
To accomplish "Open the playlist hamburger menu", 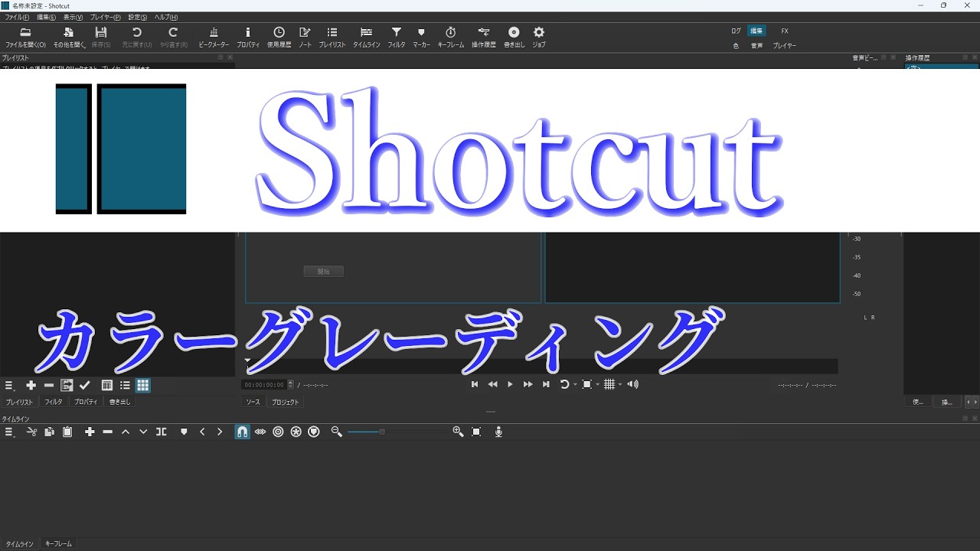I will click(9, 386).
